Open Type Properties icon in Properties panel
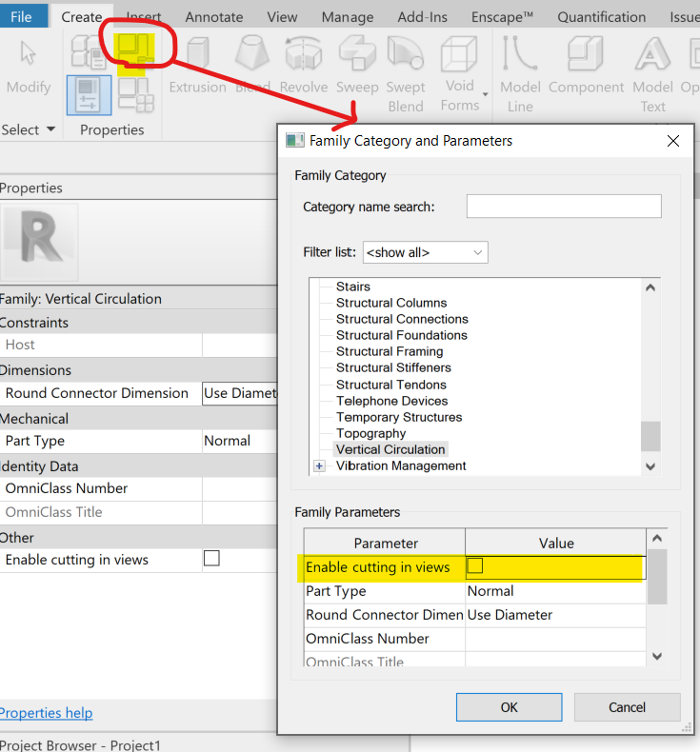This screenshot has width=700, height=752. [x=89, y=52]
